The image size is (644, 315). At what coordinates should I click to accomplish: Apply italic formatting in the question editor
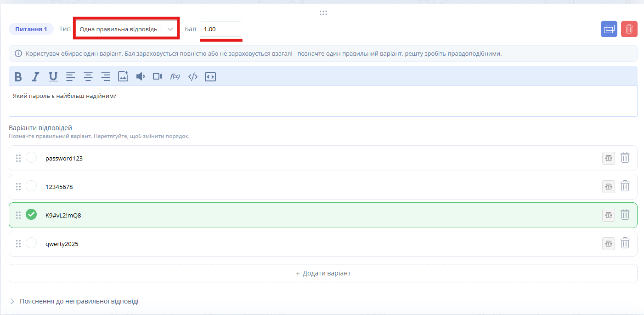tap(35, 76)
